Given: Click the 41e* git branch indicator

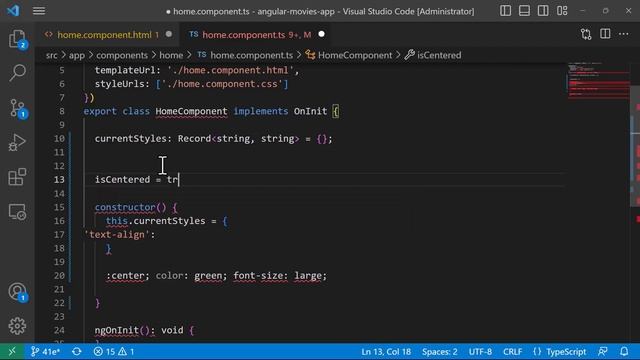Looking at the screenshot, I should tap(45, 351).
